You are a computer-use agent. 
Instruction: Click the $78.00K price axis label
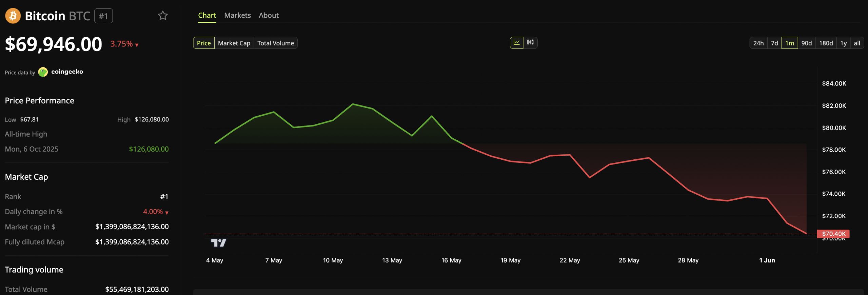pos(834,150)
